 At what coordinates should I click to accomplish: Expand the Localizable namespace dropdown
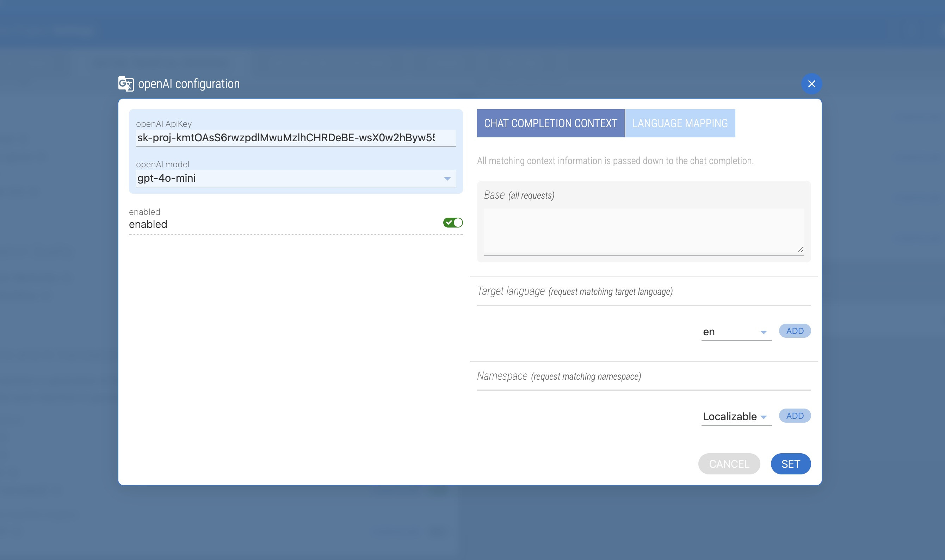(764, 417)
